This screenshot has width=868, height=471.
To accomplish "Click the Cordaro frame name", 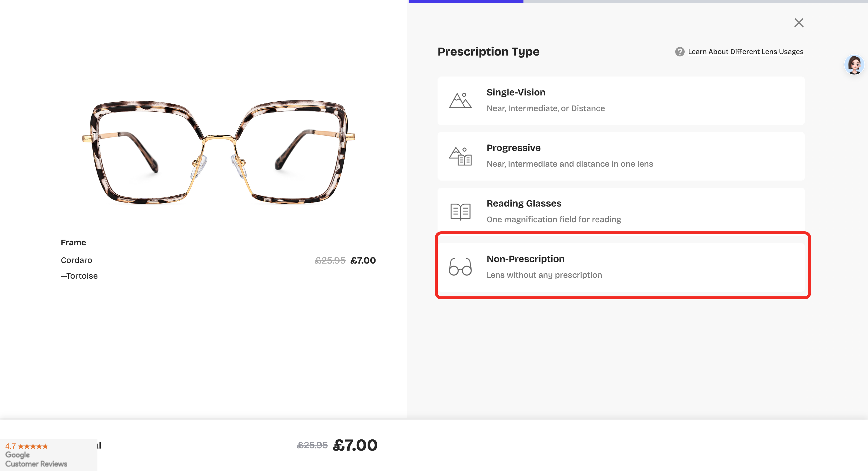I will (76, 260).
